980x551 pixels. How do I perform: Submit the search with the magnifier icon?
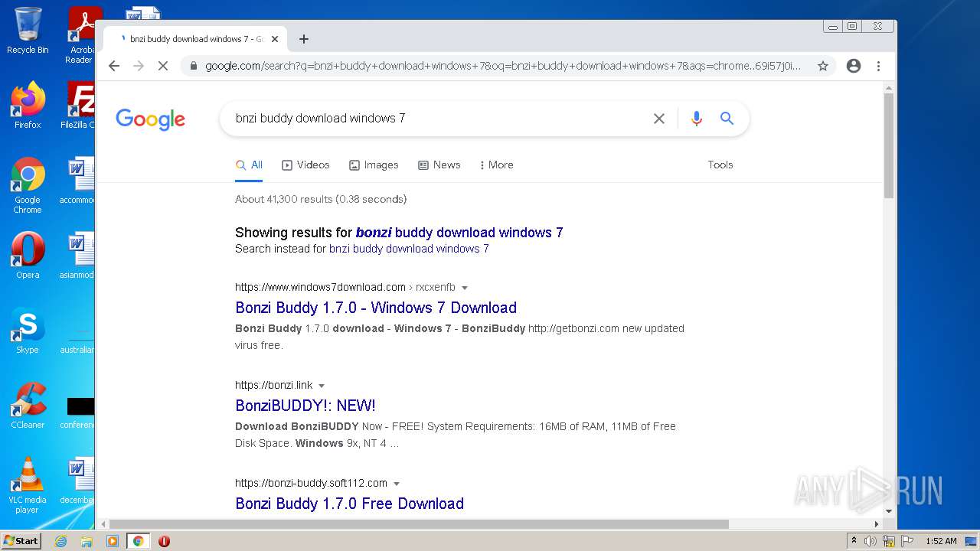click(x=727, y=119)
